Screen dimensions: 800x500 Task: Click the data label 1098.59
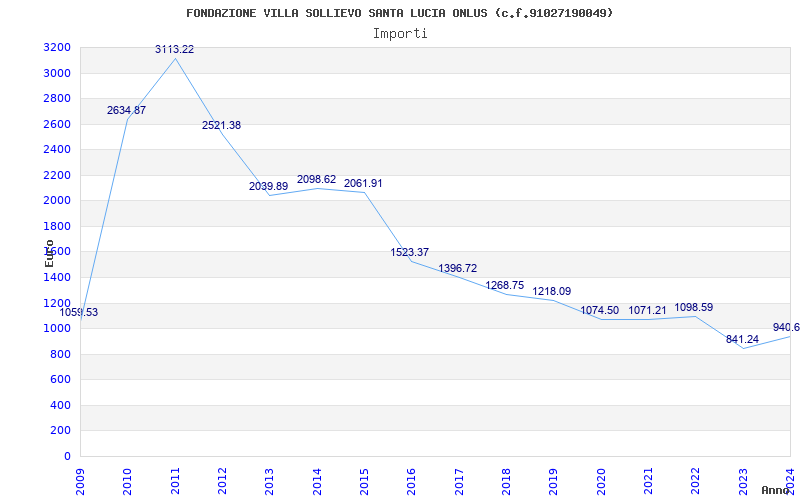coord(694,308)
